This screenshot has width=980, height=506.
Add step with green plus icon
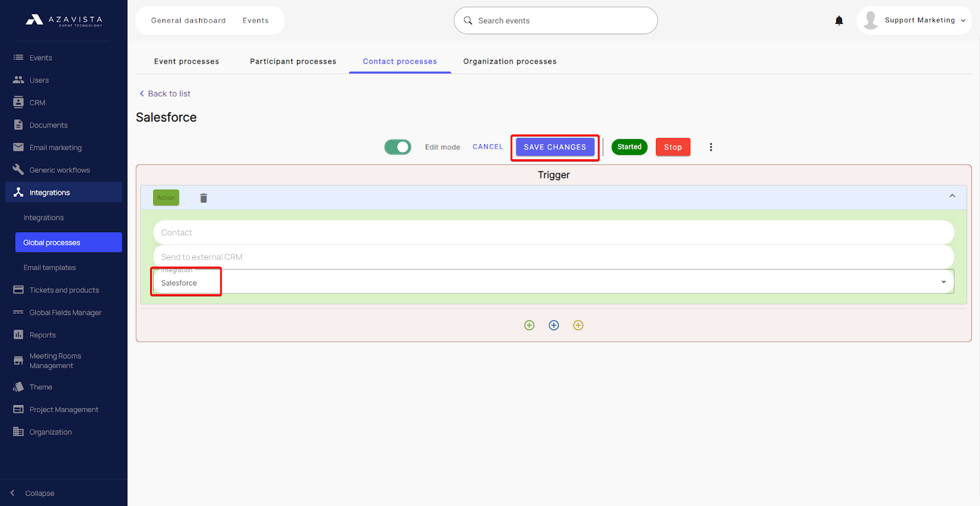529,325
